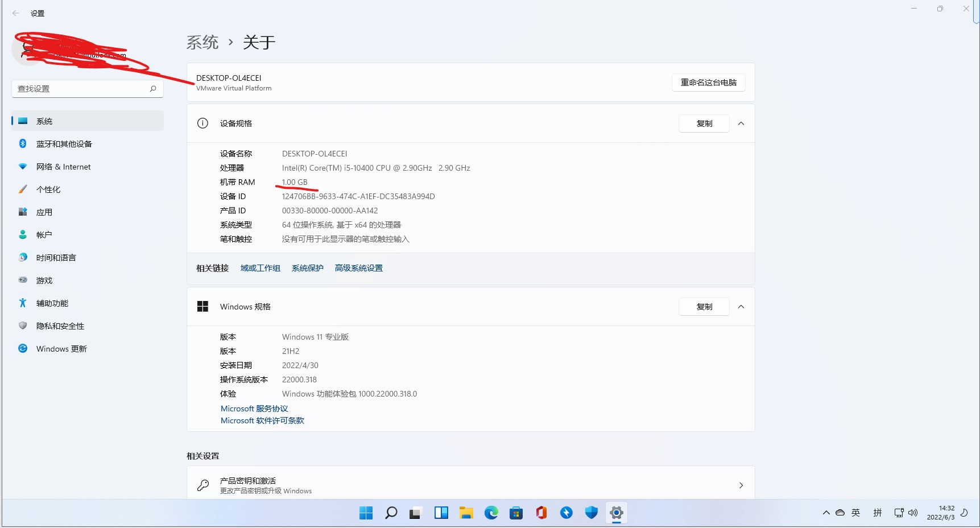Click the 21H2 version value
This screenshot has width=980, height=528.
(291, 351)
